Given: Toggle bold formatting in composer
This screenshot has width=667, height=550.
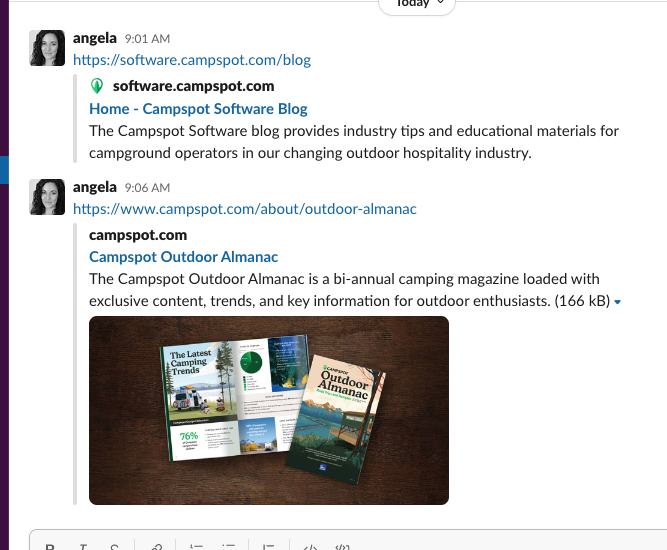Looking at the screenshot, I should pyautogui.click(x=50, y=547).
